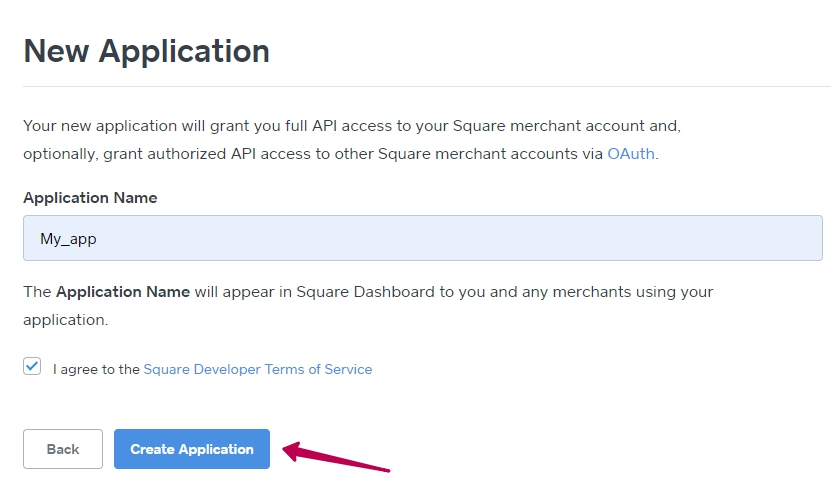
Task: Focus the Application Name input field
Action: [x=422, y=238]
